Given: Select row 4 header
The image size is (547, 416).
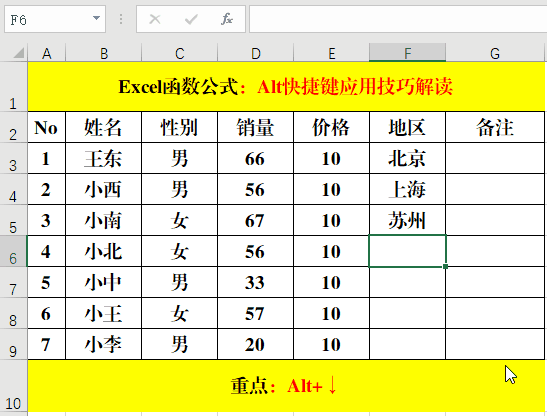Looking at the screenshot, I should pyautogui.click(x=13, y=190).
